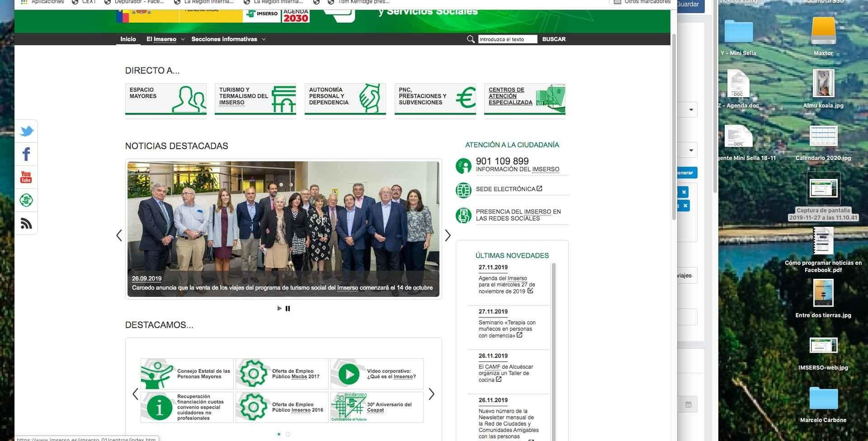Play the news slideshow

[x=279, y=309]
